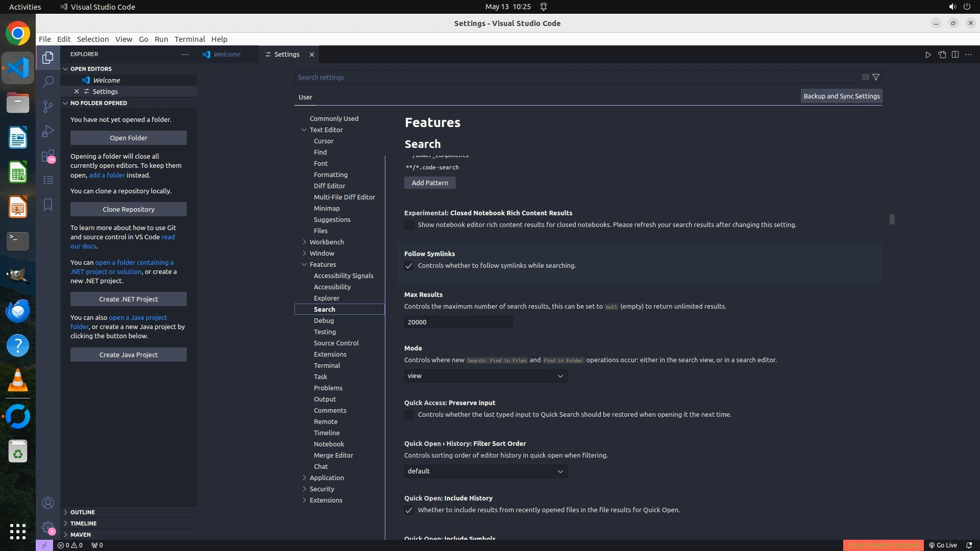980x551 pixels.
Task: Open Source Control activity bar icon
Action: pos(48,106)
